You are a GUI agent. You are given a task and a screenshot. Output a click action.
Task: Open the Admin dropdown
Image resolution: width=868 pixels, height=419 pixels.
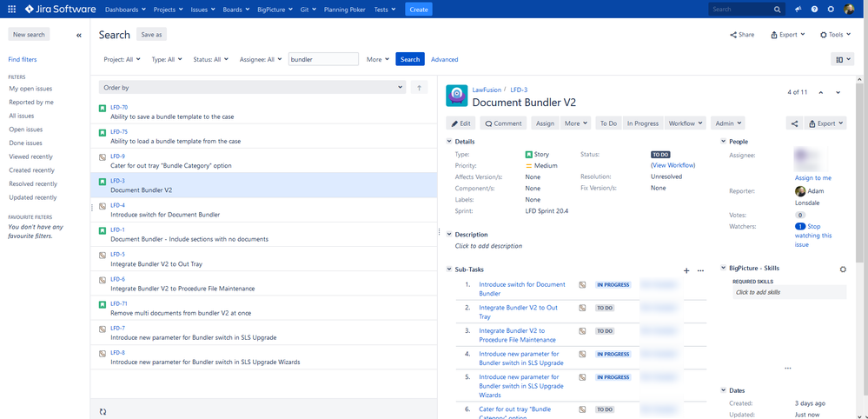point(727,123)
